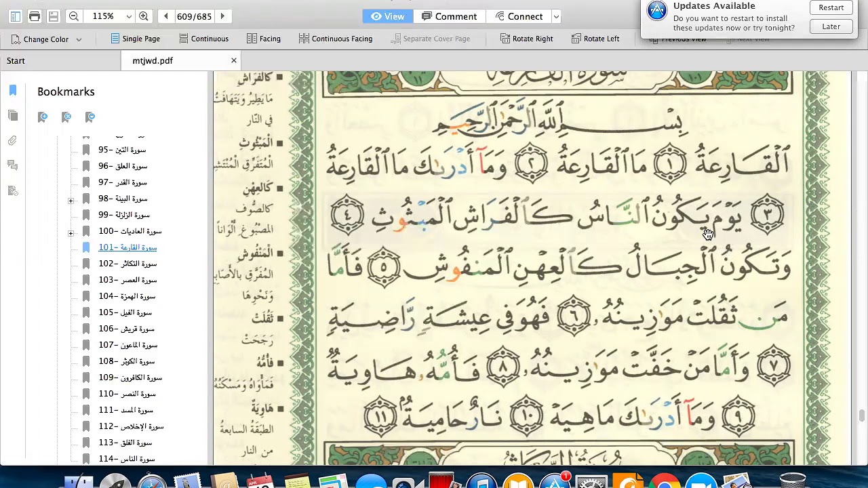This screenshot has width=868, height=488.
Task: Switch to Comment mode tab
Action: (x=449, y=16)
